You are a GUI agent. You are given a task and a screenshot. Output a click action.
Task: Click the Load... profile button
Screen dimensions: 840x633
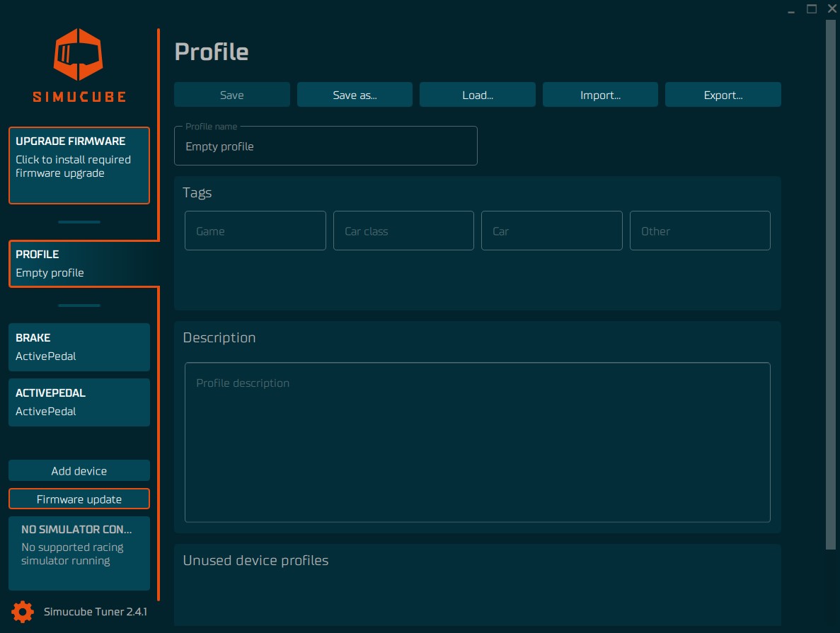pos(478,95)
